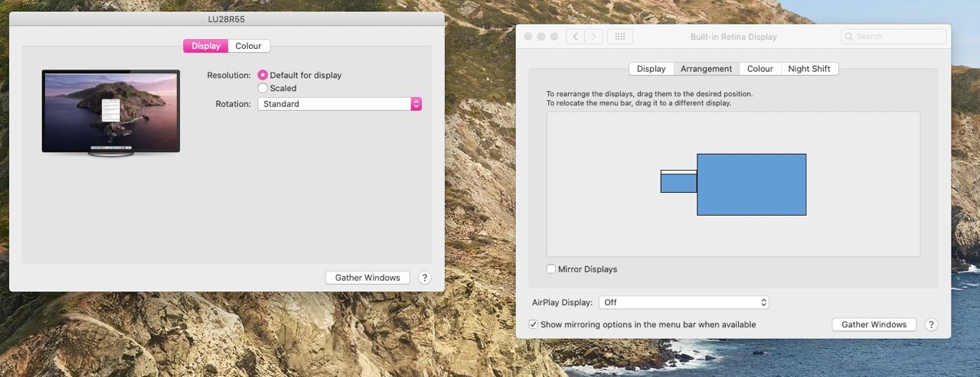Open help in the Built-in Retina Display window
The width and height of the screenshot is (980, 377).
coord(931,324)
